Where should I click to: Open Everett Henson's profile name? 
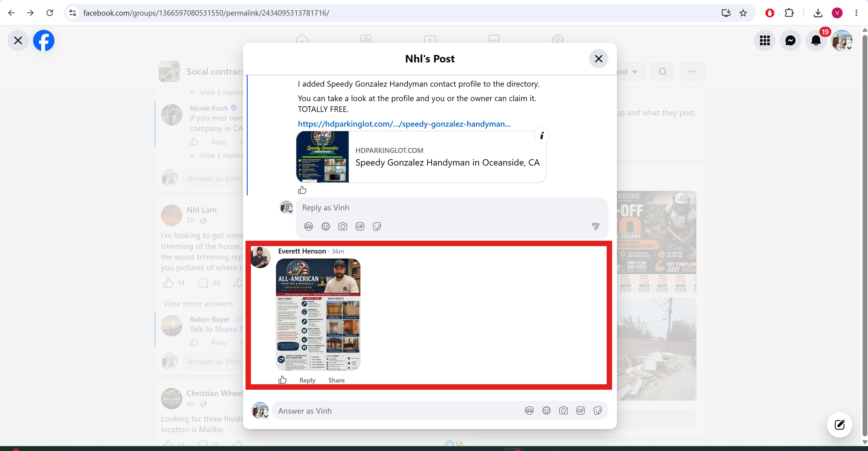302,251
